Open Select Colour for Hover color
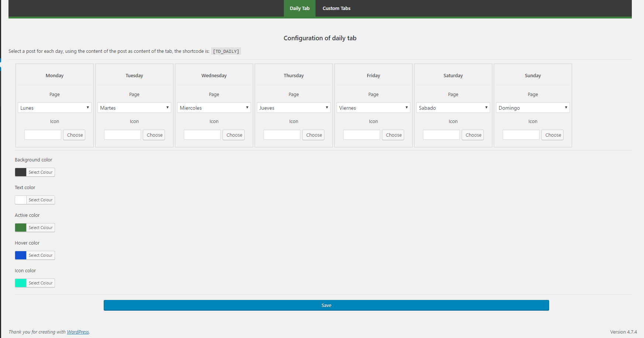 [x=41, y=255]
